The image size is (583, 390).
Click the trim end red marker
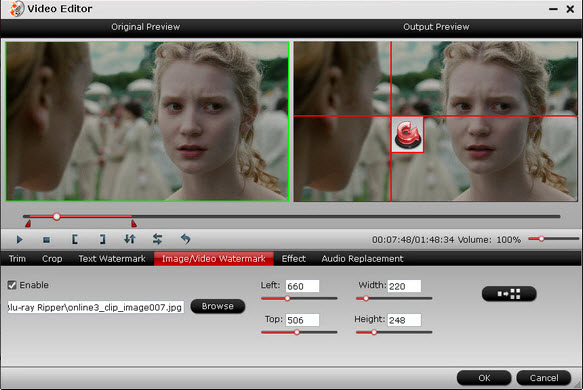point(134,223)
